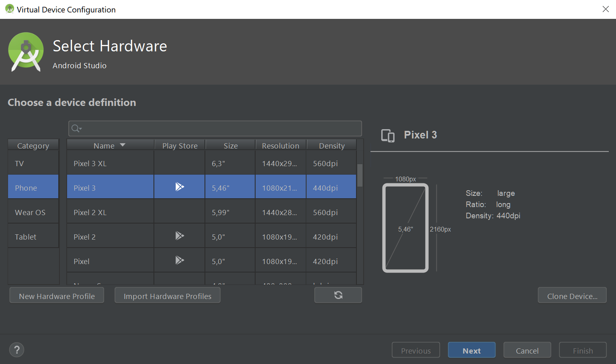Create a New Hardware Profile
This screenshot has height=364, width=616.
click(x=56, y=295)
